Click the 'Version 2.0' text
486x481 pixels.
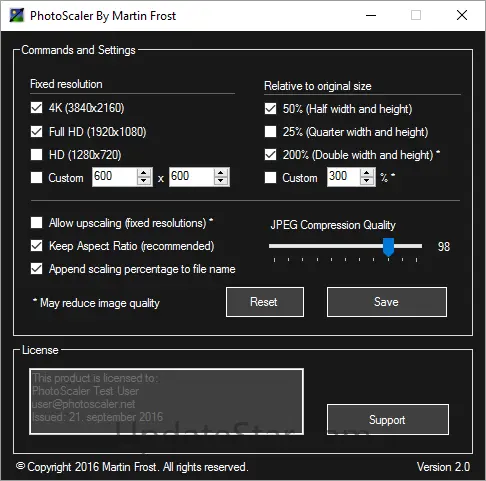pyautogui.click(x=443, y=467)
